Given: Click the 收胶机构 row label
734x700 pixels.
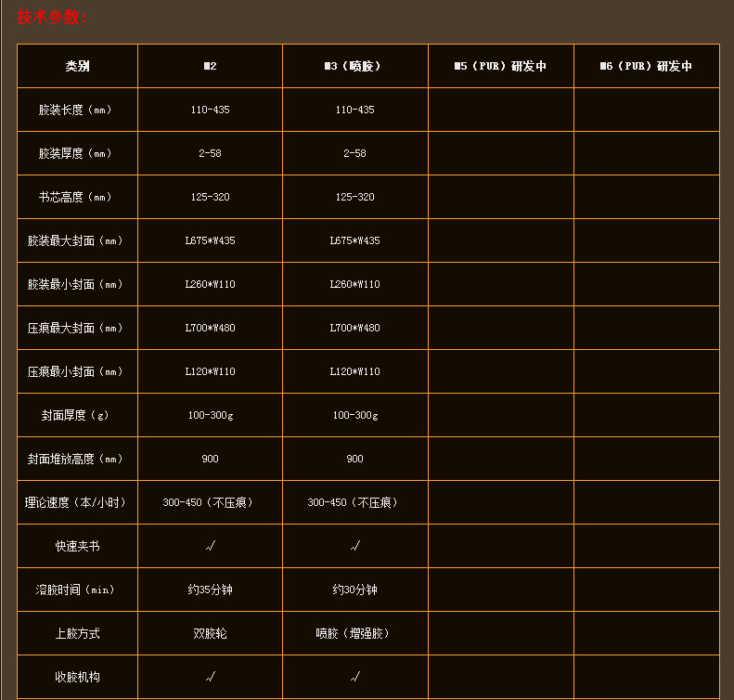Looking at the screenshot, I should pos(77,677).
